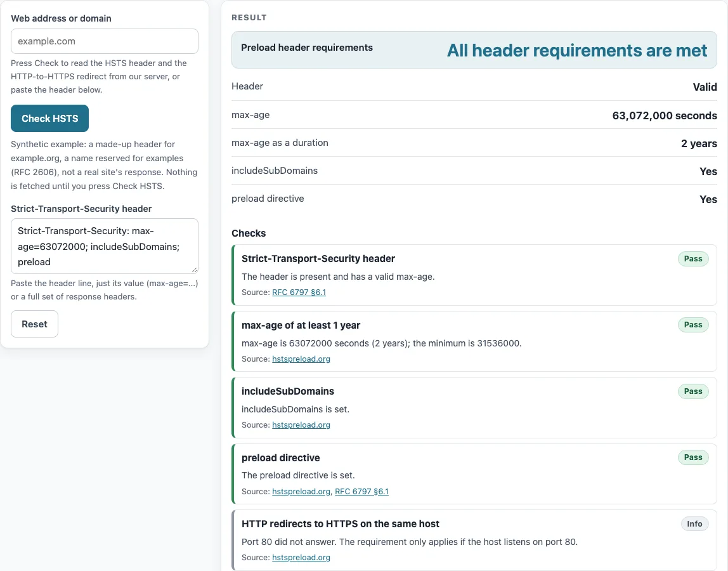Click the Pass badge on preload directive check

693,457
